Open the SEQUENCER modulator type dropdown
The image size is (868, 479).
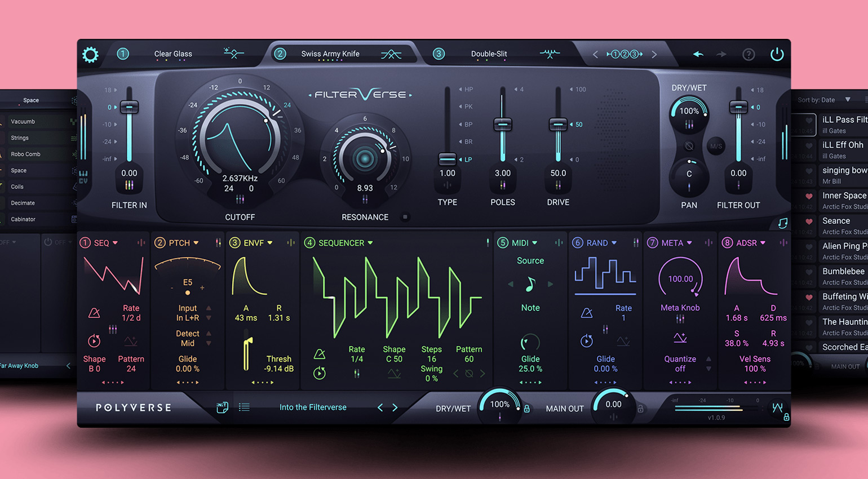[346, 243]
